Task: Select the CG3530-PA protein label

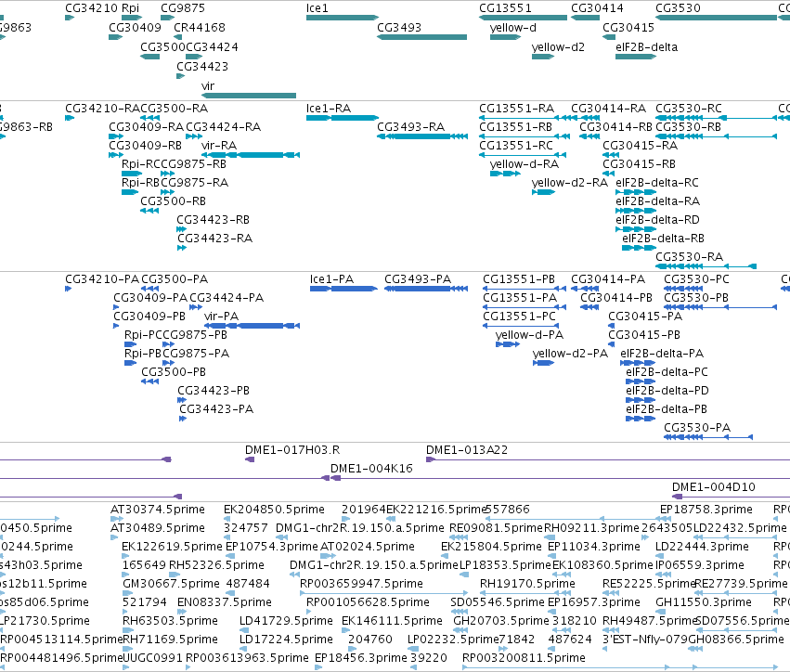Action: 697,428
